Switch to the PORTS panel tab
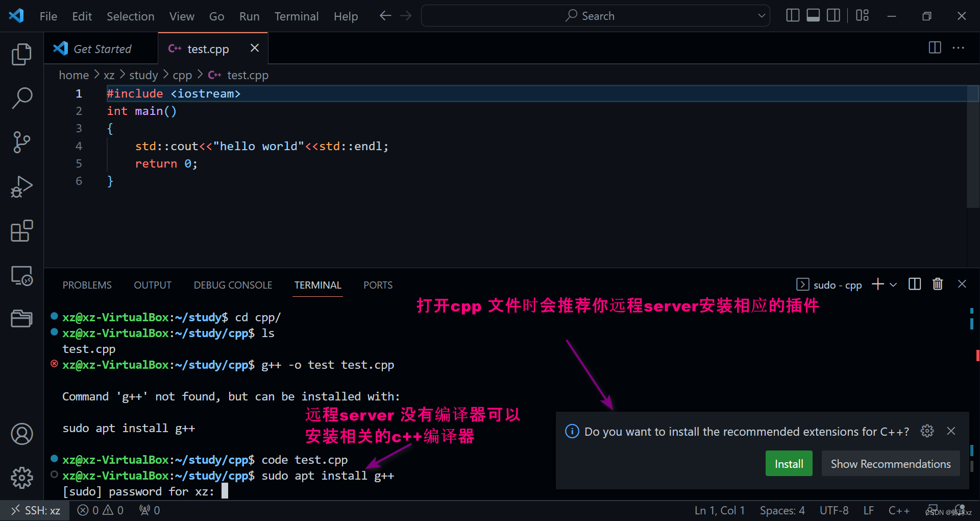The width and height of the screenshot is (980, 521). [x=378, y=285]
